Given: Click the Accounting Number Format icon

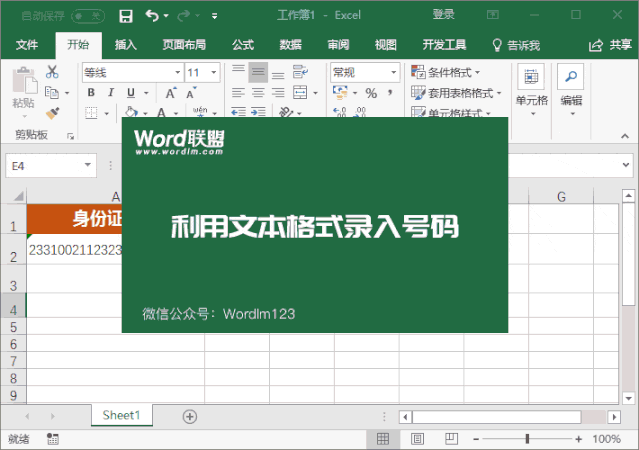Looking at the screenshot, I should pos(340,93).
